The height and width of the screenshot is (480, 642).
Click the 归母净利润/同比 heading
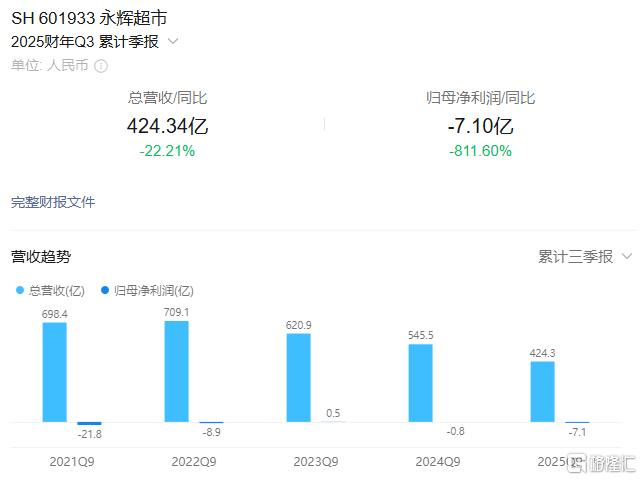[x=480, y=98]
